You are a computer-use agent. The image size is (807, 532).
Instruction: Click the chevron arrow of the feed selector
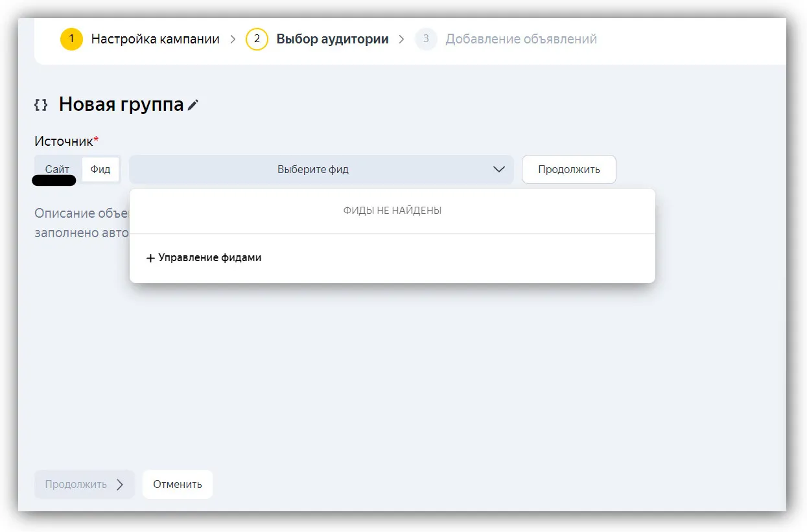coord(499,169)
